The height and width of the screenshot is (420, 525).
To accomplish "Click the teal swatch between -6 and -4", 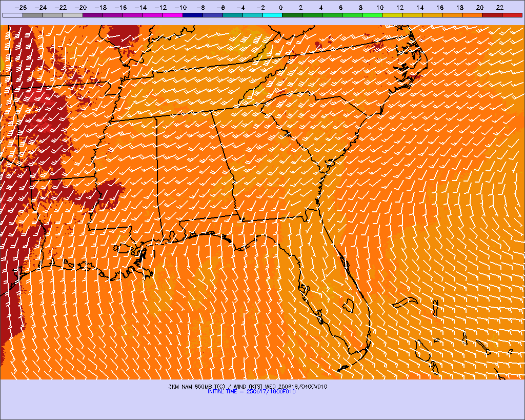I will pos(233,15).
